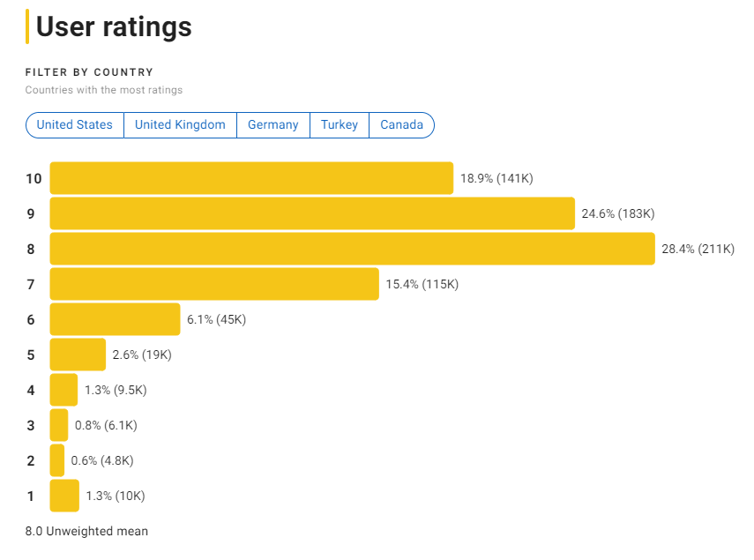Filter ratings by United States
Viewport: 754px width, 560px height.
pyautogui.click(x=74, y=124)
